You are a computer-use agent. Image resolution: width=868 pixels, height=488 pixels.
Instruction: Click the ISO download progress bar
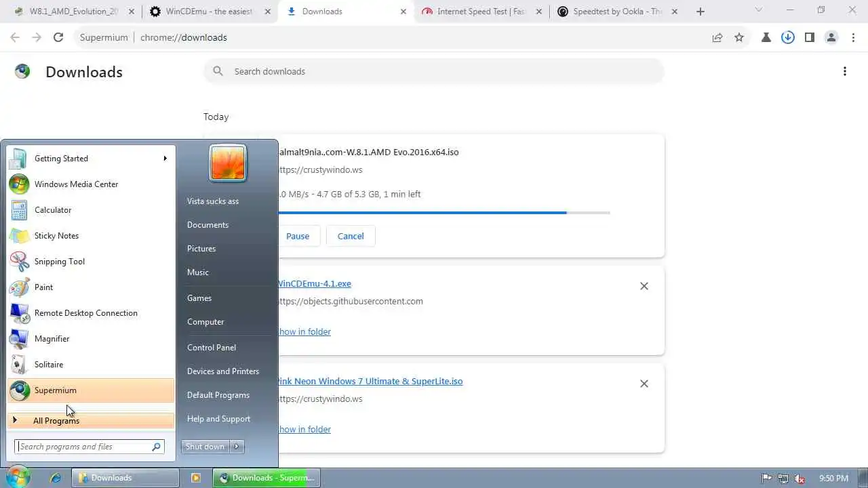444,213
